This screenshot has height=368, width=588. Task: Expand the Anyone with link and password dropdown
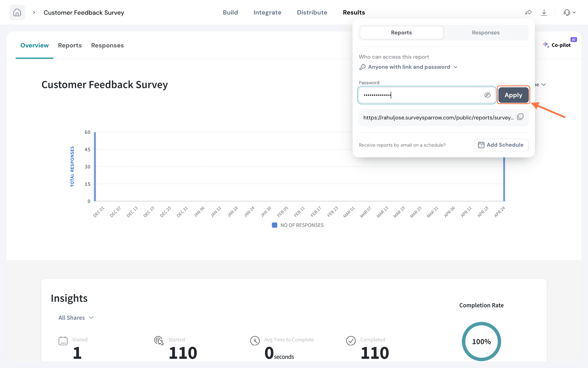click(x=409, y=67)
